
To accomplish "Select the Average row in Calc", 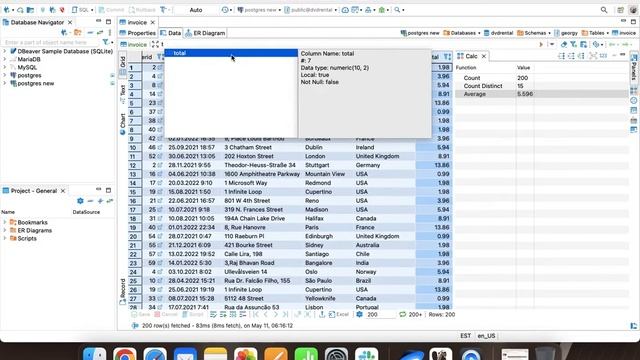I will 541,94.
